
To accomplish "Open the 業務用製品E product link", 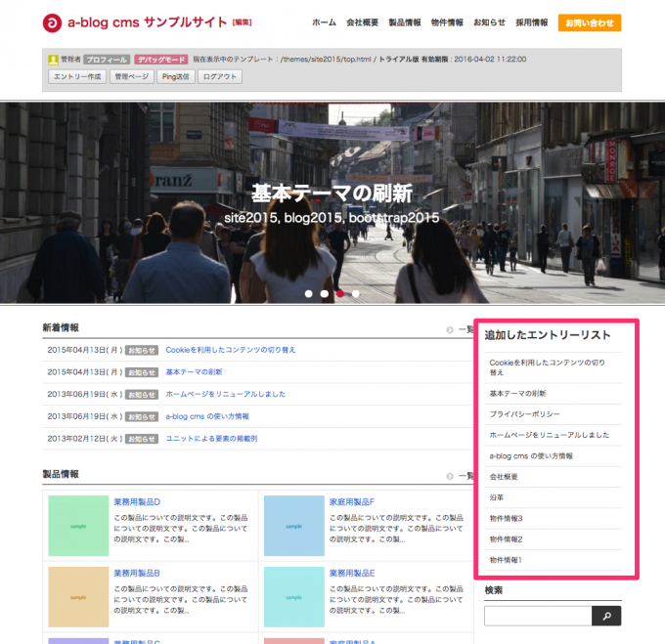I will (352, 574).
